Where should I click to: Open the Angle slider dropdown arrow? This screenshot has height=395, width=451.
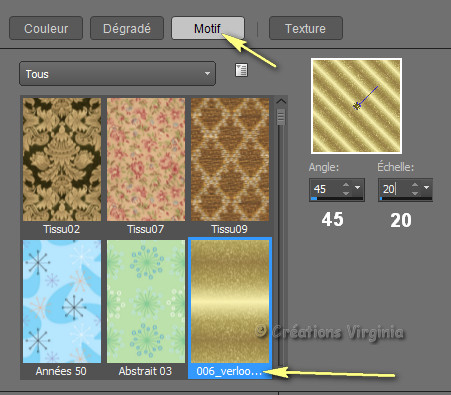pos(358,188)
